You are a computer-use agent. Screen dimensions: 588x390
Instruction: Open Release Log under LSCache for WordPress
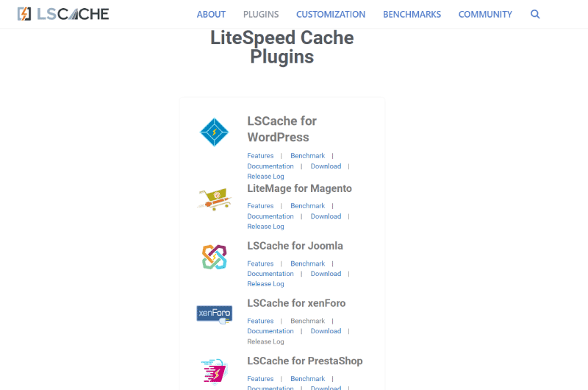click(265, 177)
